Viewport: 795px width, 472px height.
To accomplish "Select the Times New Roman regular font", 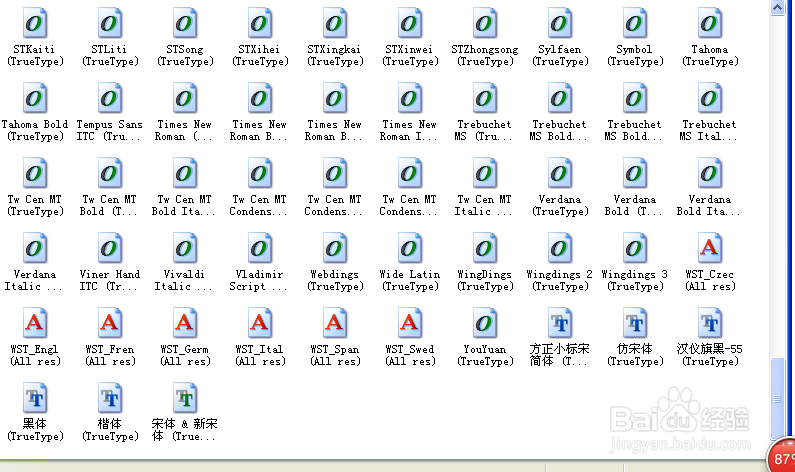I will point(185,98).
